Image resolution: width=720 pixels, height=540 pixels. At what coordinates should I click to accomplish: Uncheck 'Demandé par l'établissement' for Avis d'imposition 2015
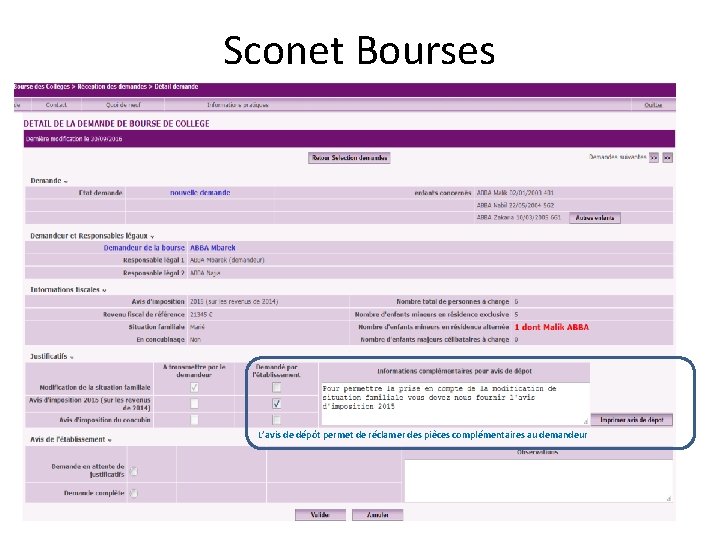click(276, 404)
